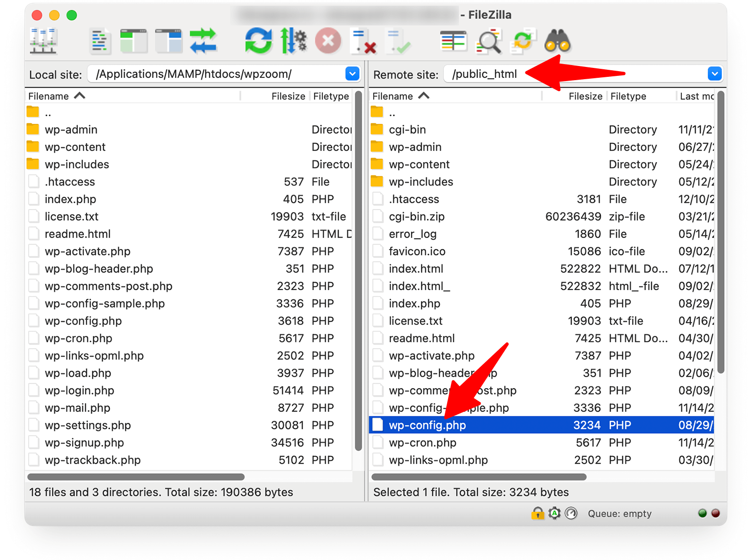
Task: Select local wp-mail.php file
Action: pyautogui.click(x=189, y=408)
